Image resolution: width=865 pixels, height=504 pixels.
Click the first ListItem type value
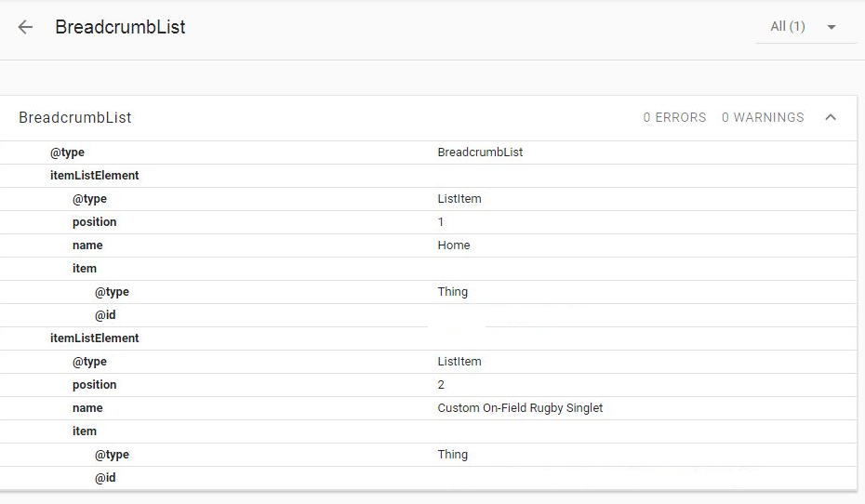pyautogui.click(x=459, y=199)
